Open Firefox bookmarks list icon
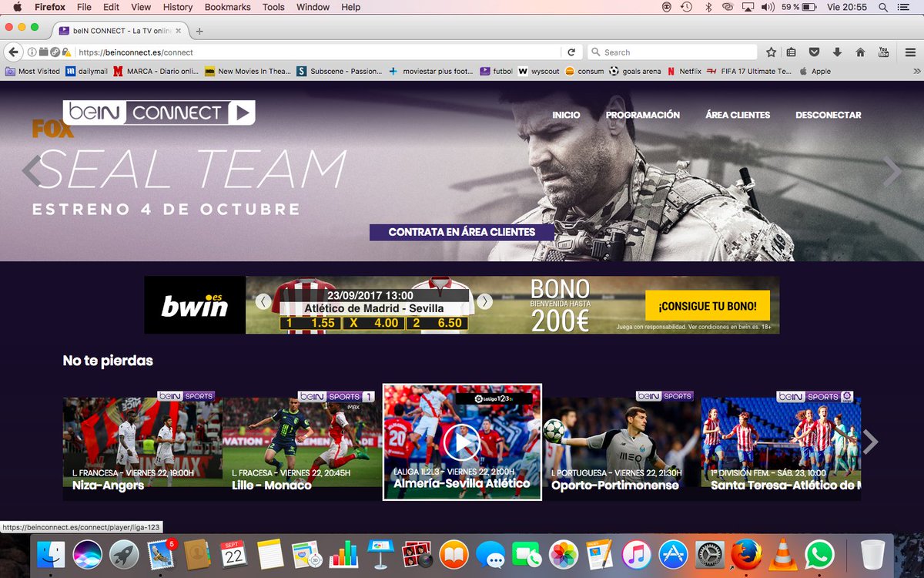The height and width of the screenshot is (578, 924). [x=792, y=52]
